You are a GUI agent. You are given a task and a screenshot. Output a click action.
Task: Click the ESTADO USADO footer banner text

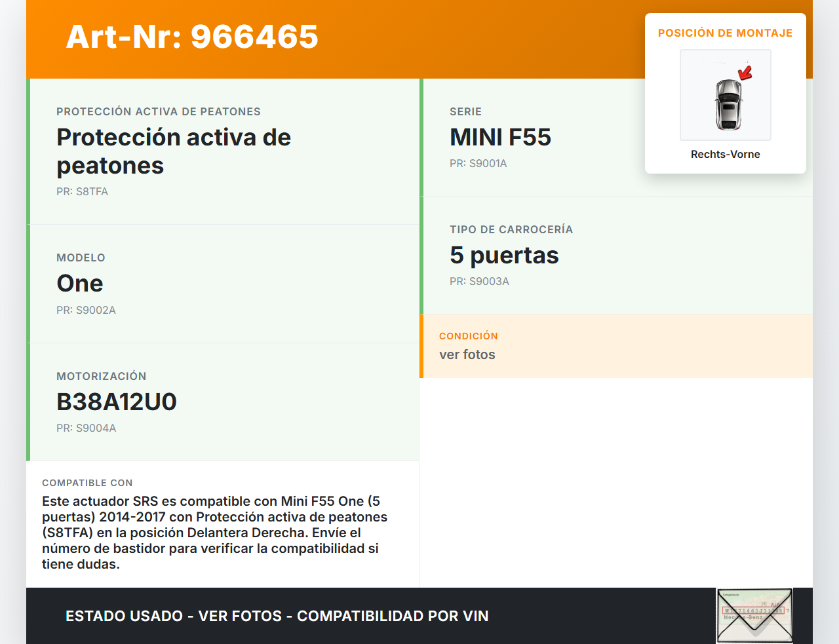[x=277, y=616]
